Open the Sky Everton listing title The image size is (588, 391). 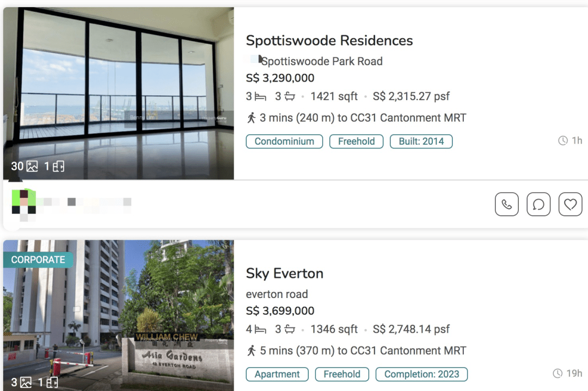(x=284, y=274)
